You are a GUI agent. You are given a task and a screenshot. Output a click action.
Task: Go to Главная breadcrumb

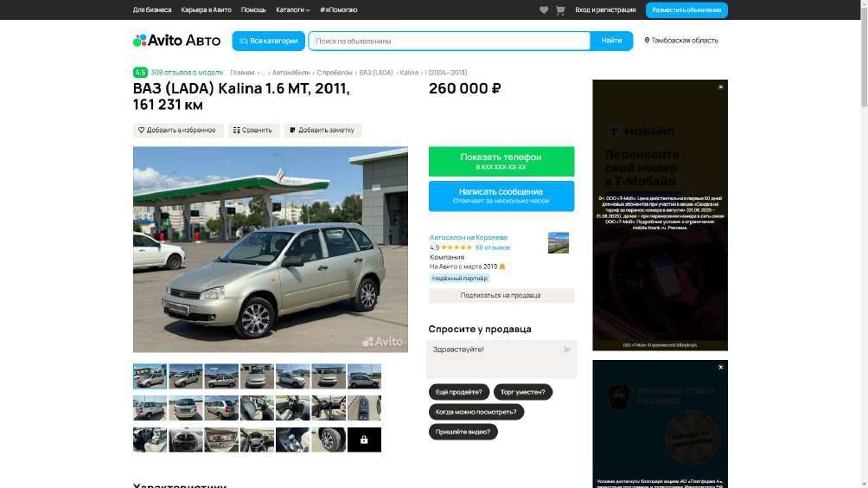242,73
